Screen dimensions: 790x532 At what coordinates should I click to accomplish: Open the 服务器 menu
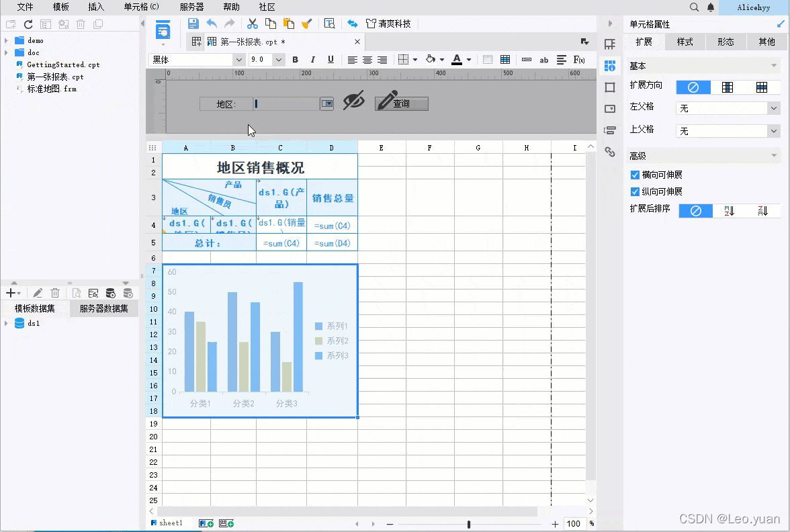192,7
